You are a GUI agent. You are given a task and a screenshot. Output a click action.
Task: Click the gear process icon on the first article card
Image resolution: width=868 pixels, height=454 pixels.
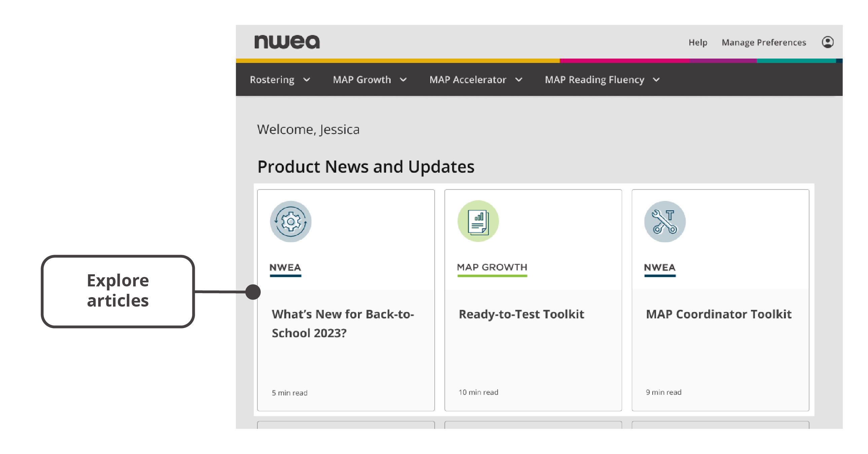(x=290, y=222)
